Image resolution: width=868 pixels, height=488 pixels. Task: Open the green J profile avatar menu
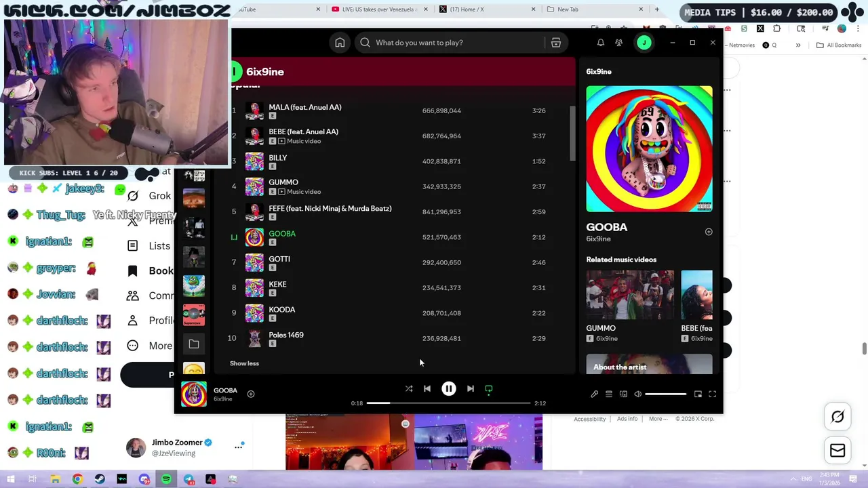click(644, 43)
